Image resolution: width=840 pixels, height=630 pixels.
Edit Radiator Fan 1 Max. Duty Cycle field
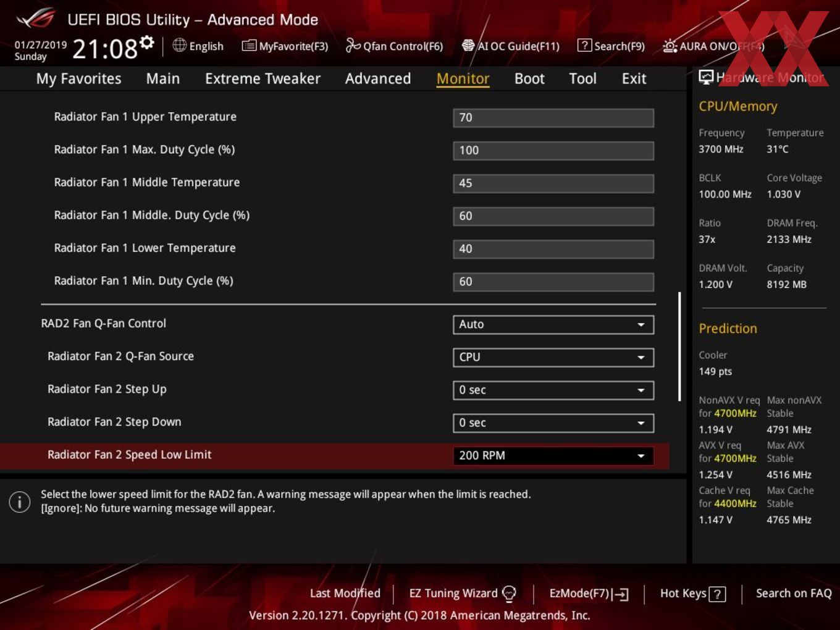(x=553, y=151)
